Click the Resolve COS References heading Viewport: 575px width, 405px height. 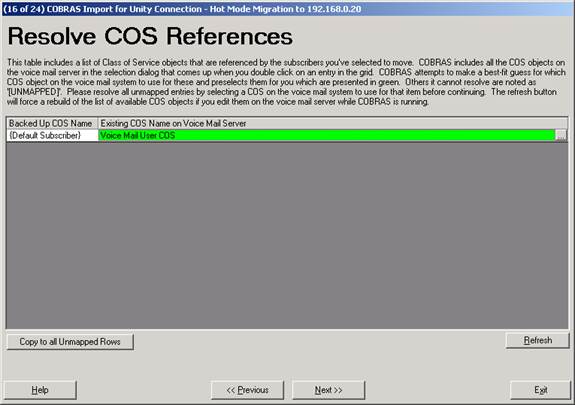pos(150,36)
